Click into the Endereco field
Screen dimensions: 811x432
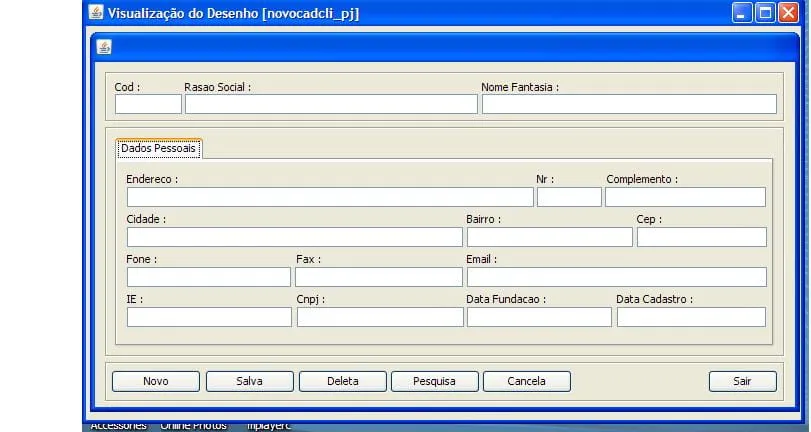(330, 197)
